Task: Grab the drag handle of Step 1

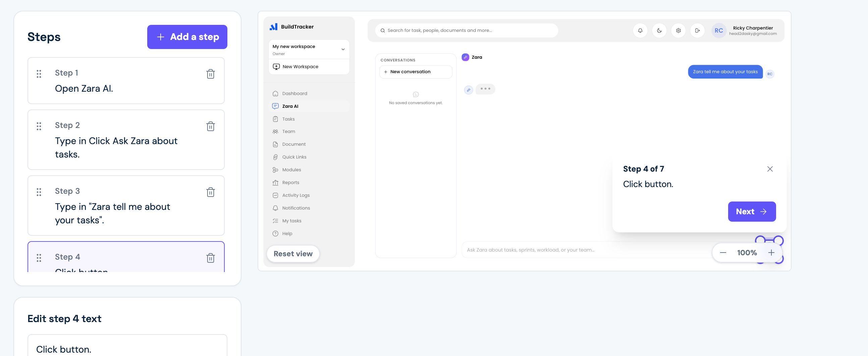Action: coord(39,74)
